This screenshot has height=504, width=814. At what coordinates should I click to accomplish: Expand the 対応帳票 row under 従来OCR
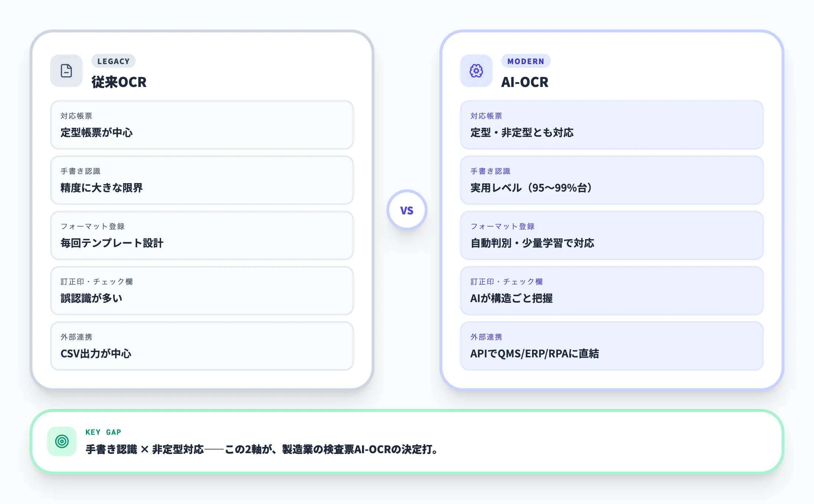pyautogui.click(x=201, y=125)
